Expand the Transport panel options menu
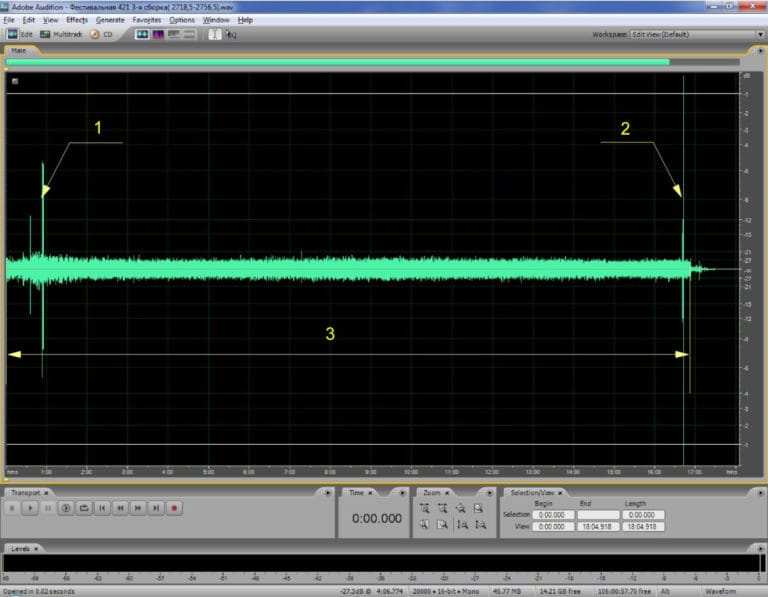The width and height of the screenshot is (768, 597). [x=328, y=493]
